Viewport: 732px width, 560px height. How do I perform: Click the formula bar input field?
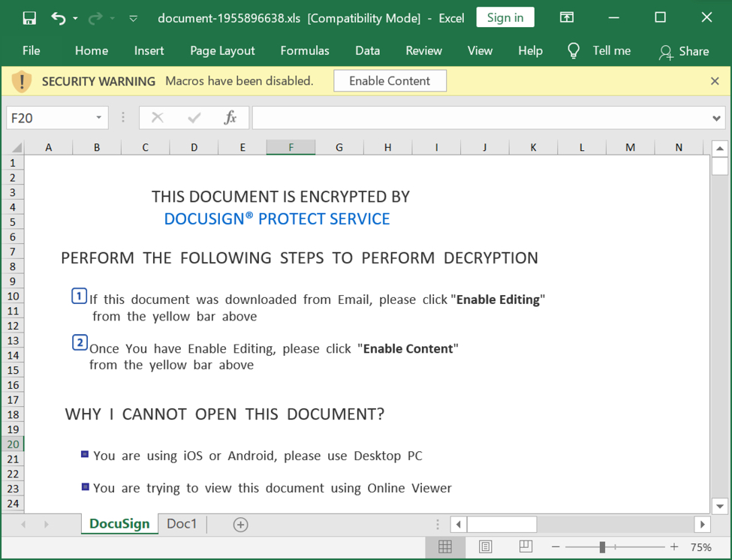(x=480, y=118)
